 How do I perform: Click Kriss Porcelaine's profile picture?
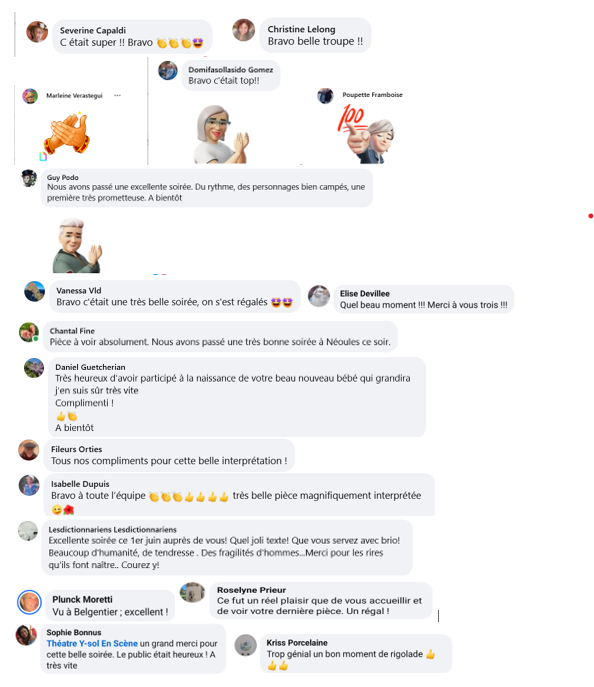[246, 645]
